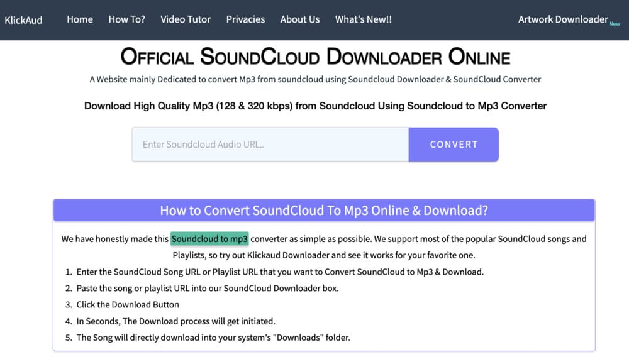Open the Artwork Downloader feature
The width and height of the screenshot is (629, 364).
point(562,19)
